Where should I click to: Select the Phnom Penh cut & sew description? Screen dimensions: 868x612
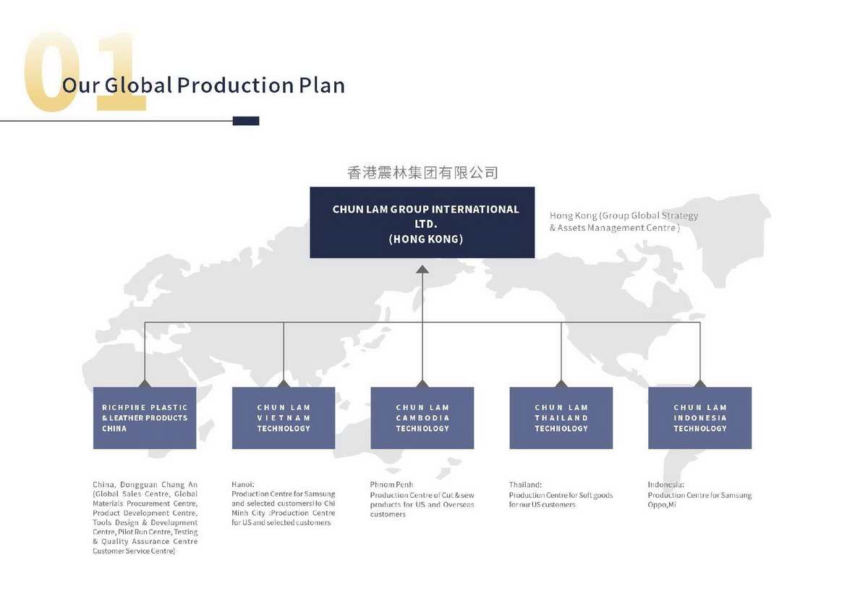pos(422,499)
